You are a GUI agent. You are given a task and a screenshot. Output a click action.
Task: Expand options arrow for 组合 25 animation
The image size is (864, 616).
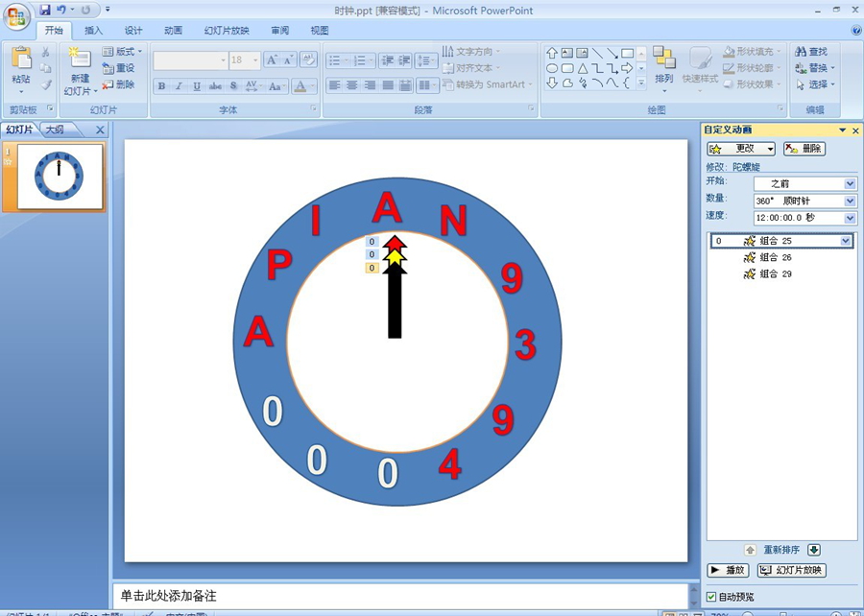(x=845, y=241)
